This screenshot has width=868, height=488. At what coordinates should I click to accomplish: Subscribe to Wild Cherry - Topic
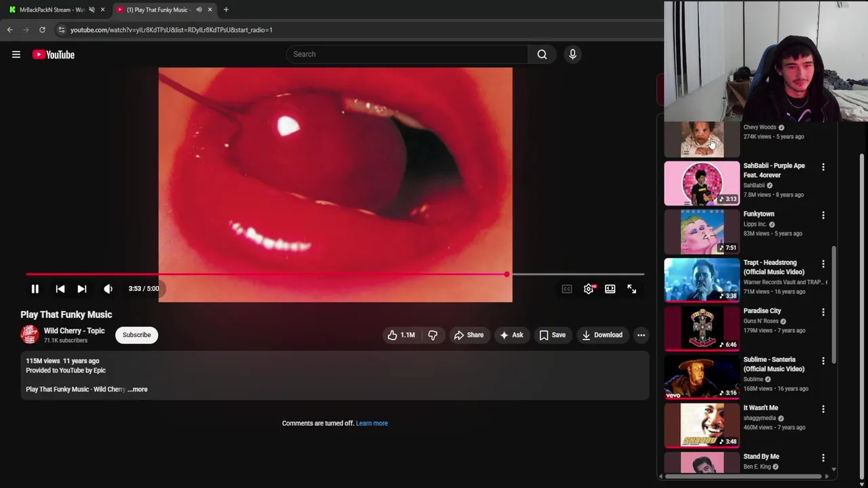point(136,335)
